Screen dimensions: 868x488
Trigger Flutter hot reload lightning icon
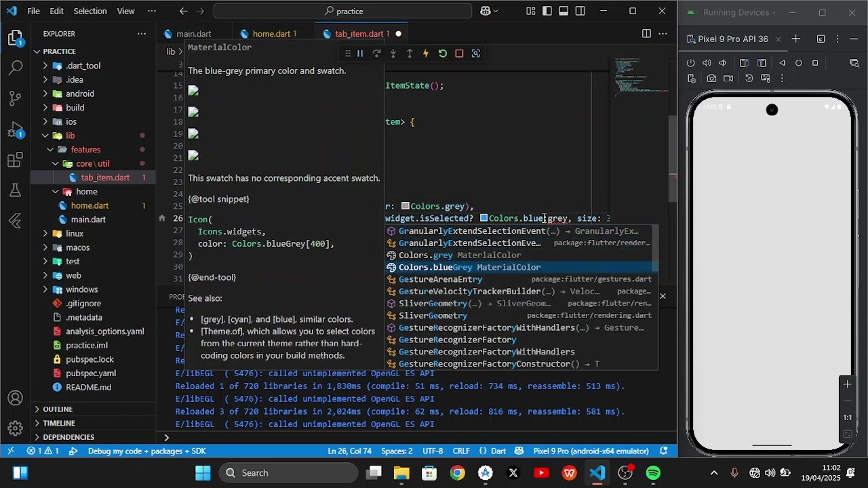426,54
